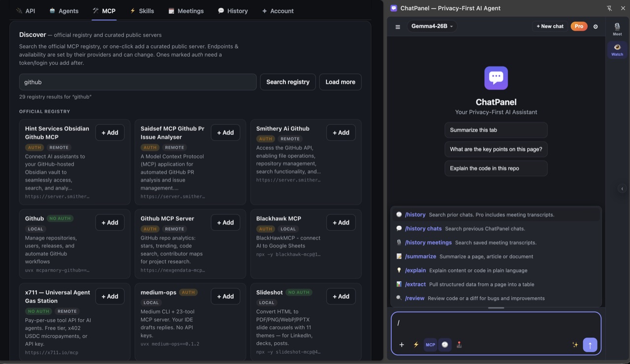Choose 'What are the key points on this page?'

[x=496, y=149]
